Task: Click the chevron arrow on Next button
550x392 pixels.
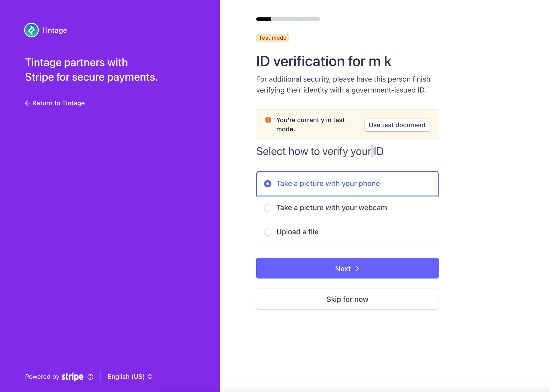Action: pyautogui.click(x=357, y=269)
